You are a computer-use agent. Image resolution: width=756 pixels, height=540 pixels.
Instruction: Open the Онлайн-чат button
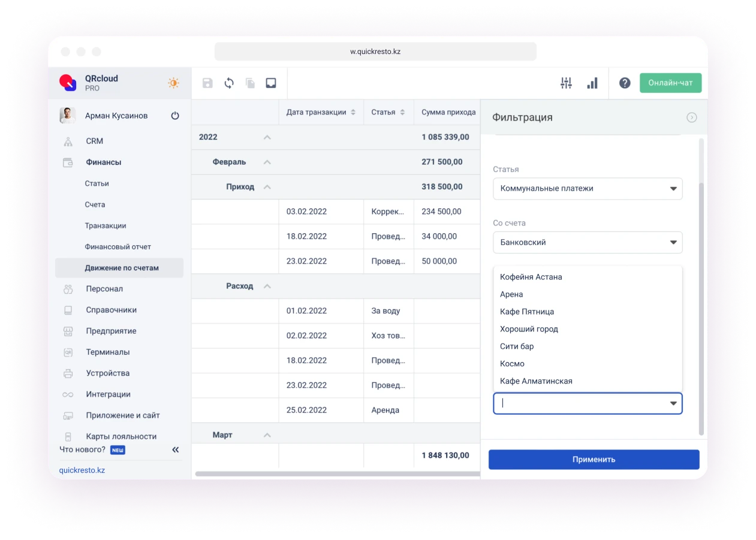pos(670,83)
